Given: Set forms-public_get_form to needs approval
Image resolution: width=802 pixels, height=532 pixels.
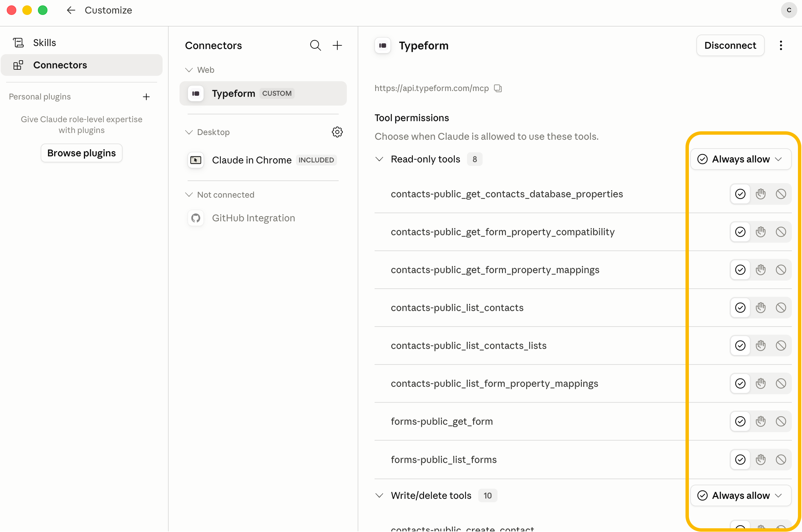Looking at the screenshot, I should [761, 421].
